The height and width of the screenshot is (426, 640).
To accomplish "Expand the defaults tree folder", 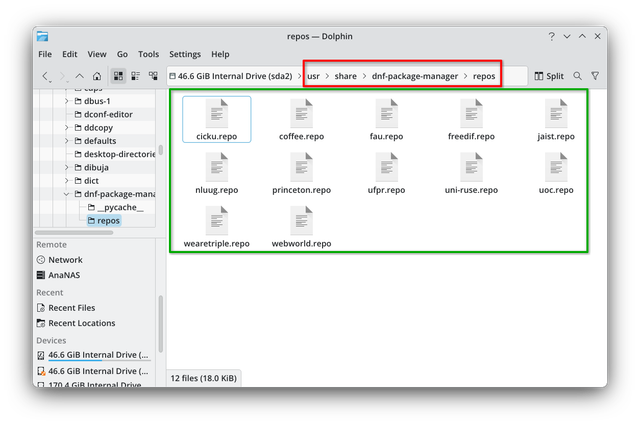I will click(x=67, y=141).
